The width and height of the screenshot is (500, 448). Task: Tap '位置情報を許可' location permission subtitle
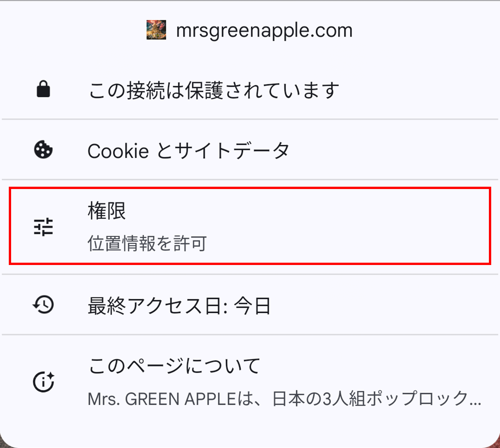[147, 243]
